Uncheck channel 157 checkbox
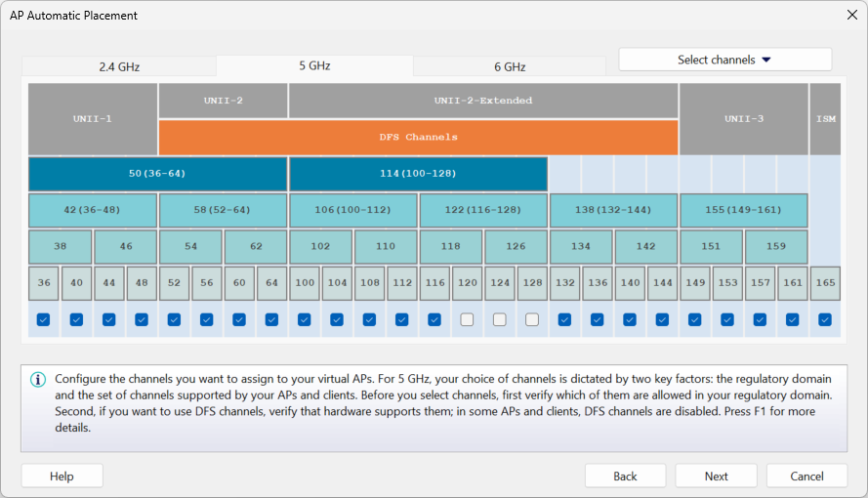868x498 pixels. [760, 319]
